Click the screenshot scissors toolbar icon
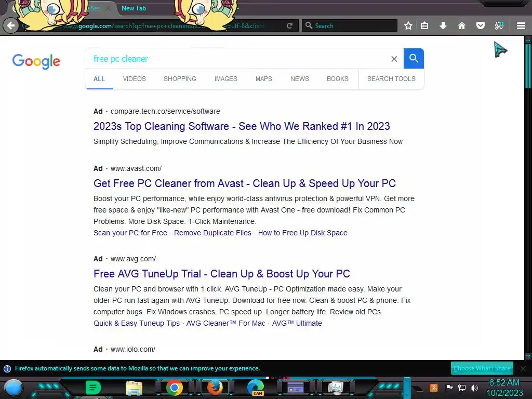The width and height of the screenshot is (532, 399). (x=499, y=25)
